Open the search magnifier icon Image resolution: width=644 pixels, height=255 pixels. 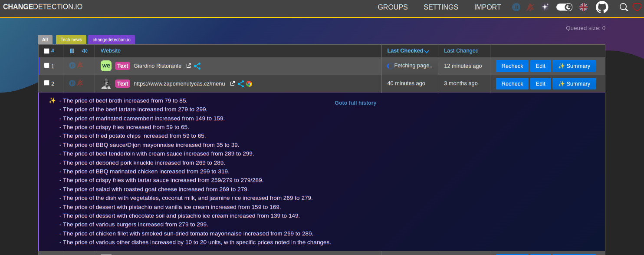(624, 7)
